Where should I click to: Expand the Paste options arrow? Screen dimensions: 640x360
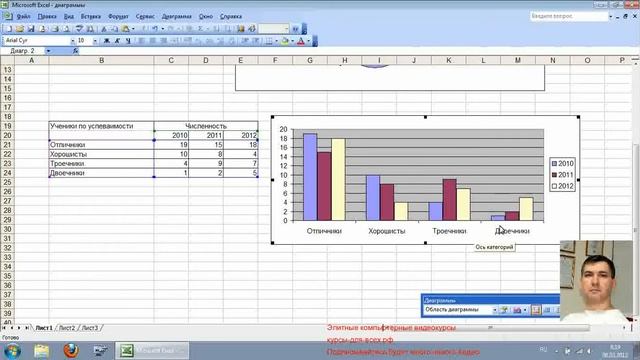(x=133, y=29)
